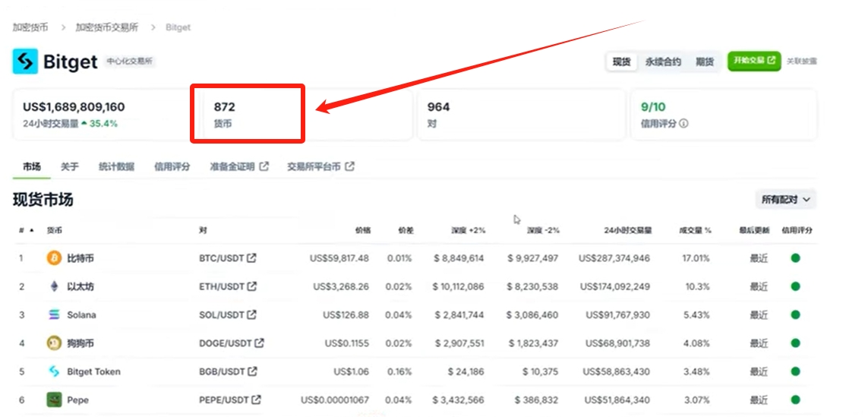This screenshot has height=417, width=868.
Task: Open BGB/USDT external link icon
Action: point(252,371)
